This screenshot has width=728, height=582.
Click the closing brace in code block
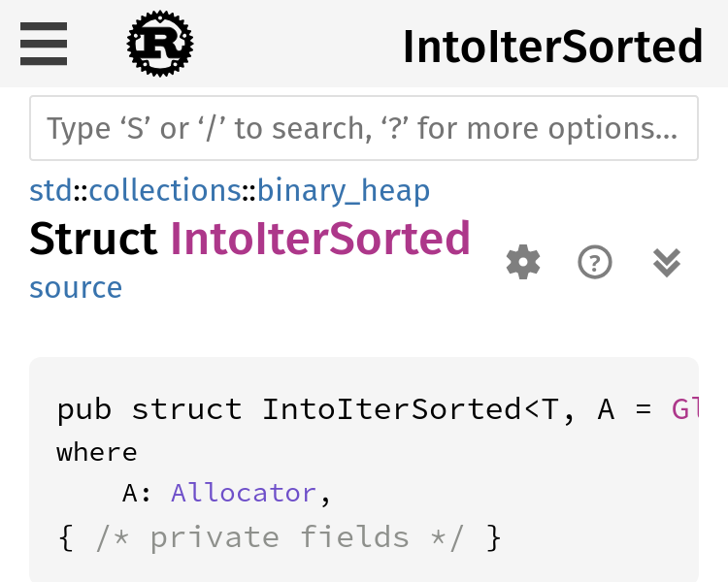click(x=494, y=537)
